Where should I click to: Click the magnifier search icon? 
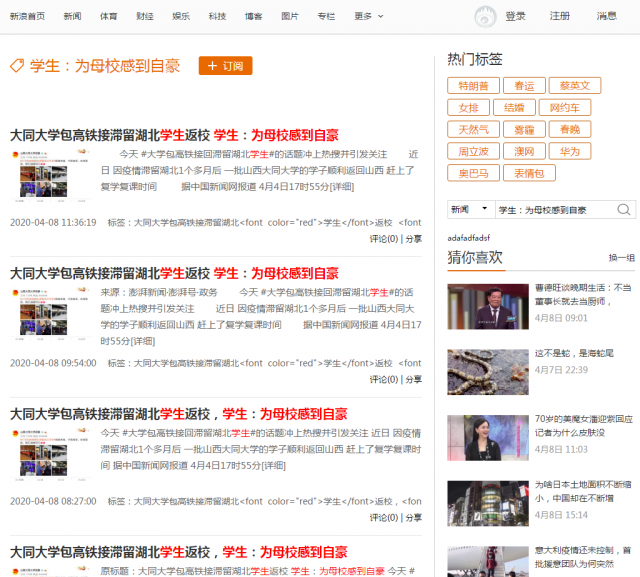(624, 210)
